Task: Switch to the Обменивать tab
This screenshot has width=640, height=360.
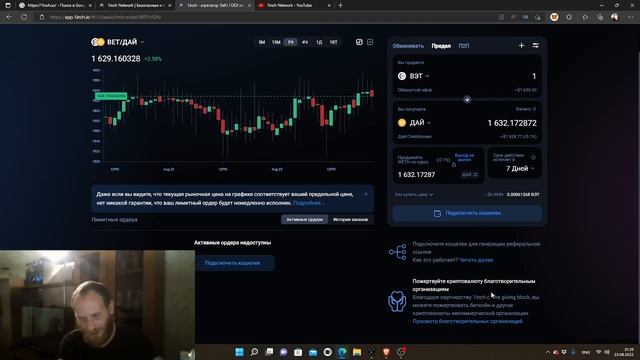Action: point(408,46)
